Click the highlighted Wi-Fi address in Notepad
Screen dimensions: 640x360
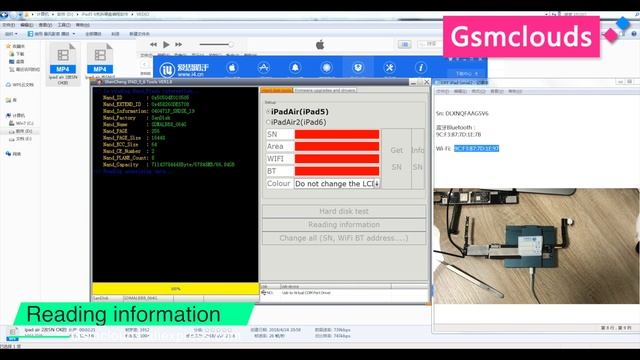(x=476, y=149)
